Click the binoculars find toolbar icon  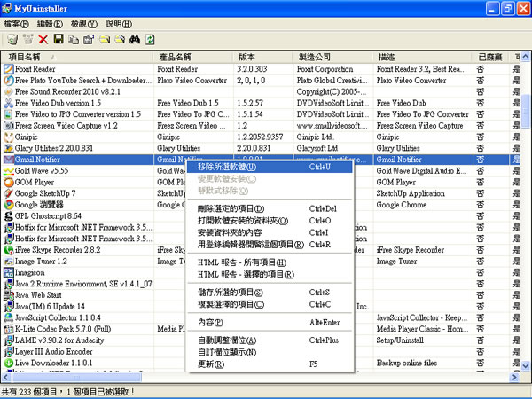135,40
